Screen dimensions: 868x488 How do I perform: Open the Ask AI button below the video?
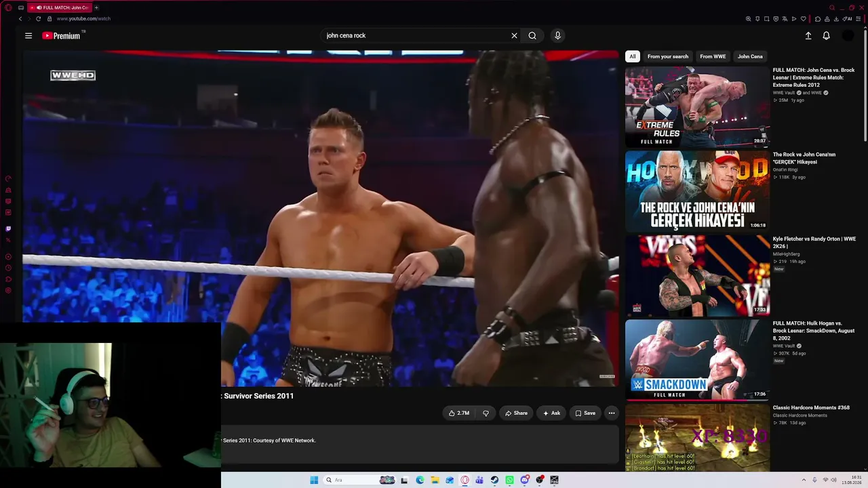click(551, 413)
